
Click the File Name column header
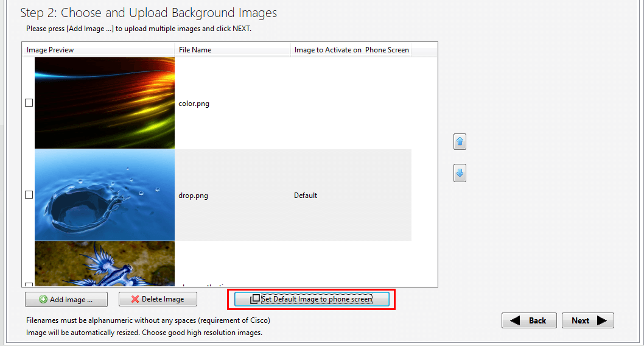(233, 50)
